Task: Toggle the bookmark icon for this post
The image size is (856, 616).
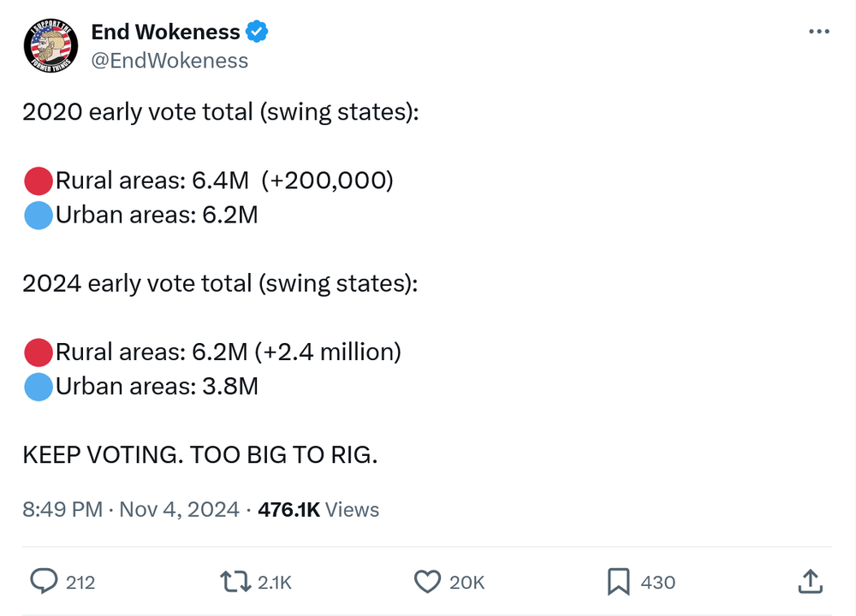Action: point(618,582)
